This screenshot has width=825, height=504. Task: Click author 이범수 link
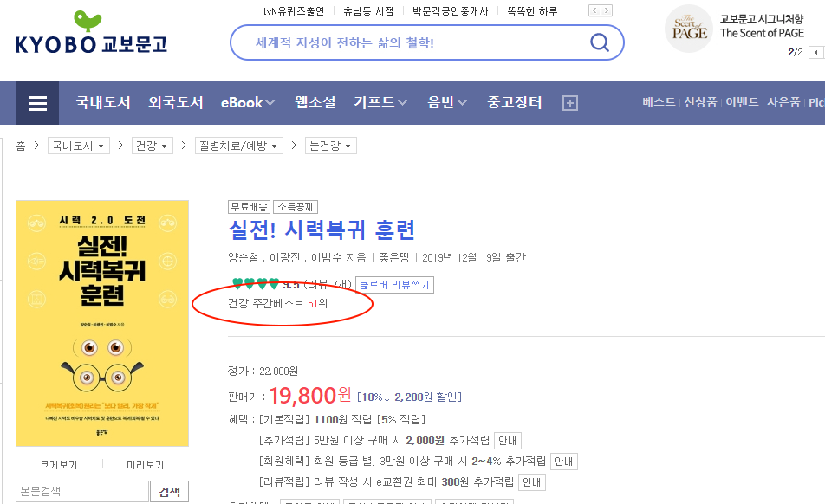click(326, 257)
